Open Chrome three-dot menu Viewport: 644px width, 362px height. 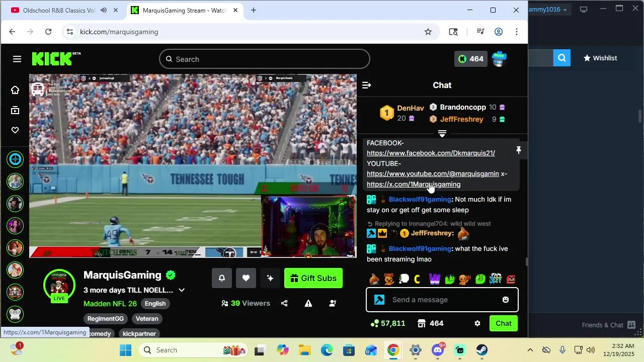517,32
